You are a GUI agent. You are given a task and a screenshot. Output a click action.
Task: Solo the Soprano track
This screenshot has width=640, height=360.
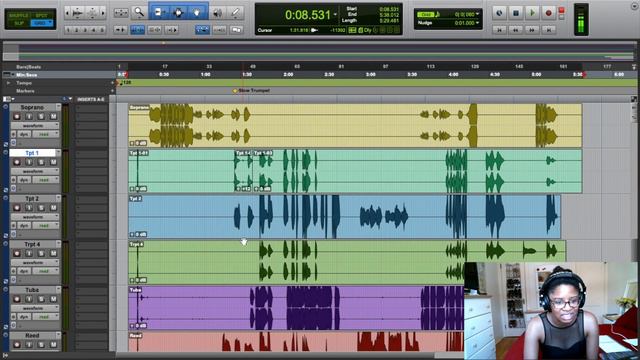coord(41,117)
